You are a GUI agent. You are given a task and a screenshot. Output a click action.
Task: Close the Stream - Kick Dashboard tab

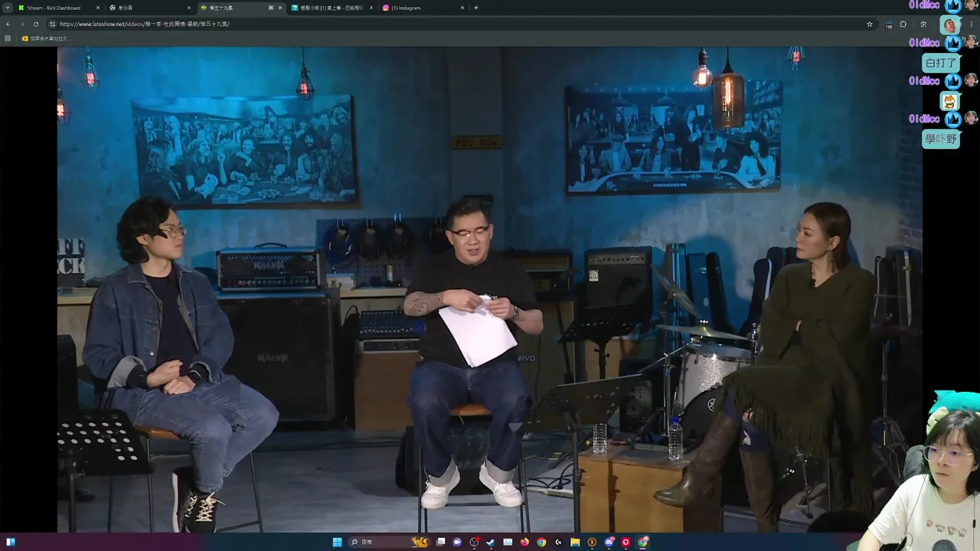[98, 8]
